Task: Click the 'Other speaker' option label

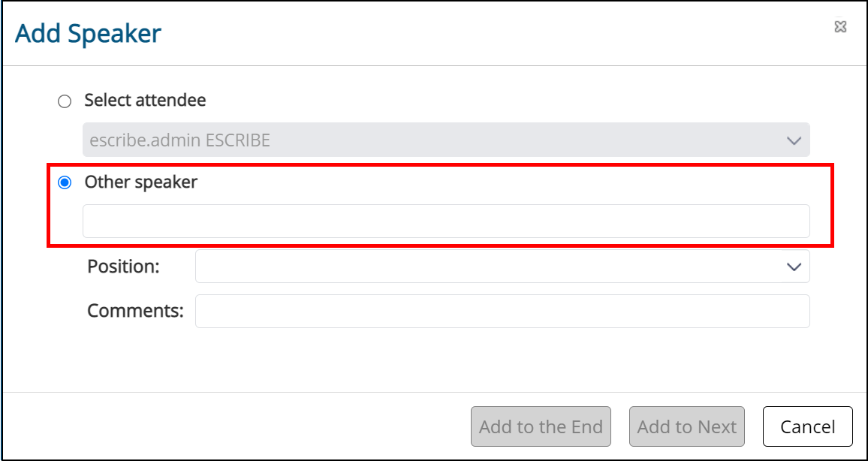Action: (140, 182)
